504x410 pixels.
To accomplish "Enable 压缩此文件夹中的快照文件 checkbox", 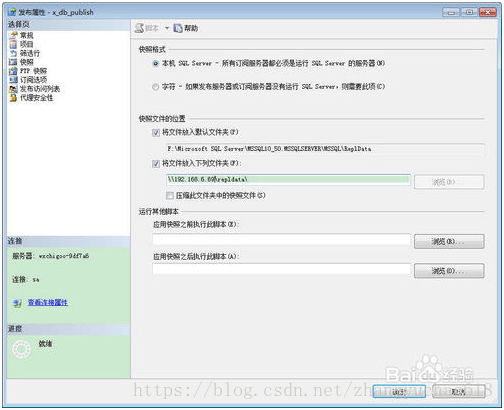I will [x=170, y=195].
